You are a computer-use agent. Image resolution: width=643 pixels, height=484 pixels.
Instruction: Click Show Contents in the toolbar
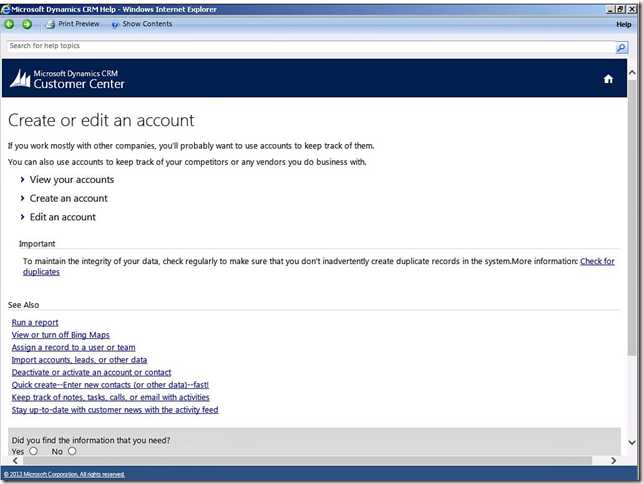click(x=142, y=24)
